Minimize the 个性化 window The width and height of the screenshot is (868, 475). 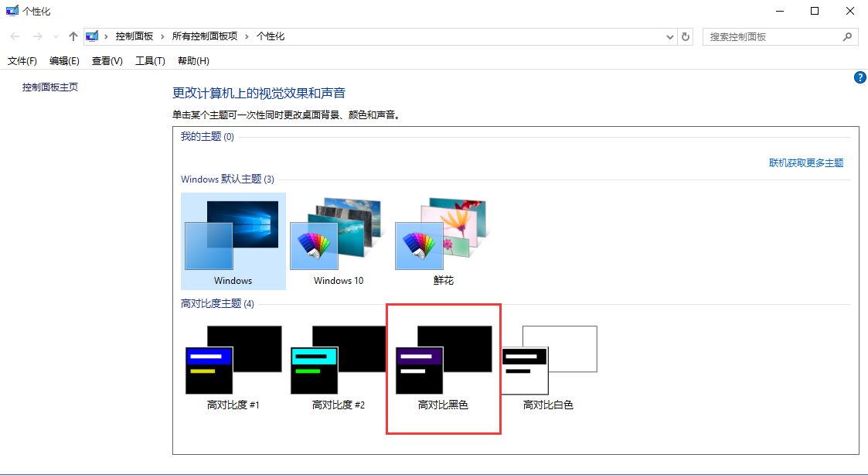tap(779, 11)
